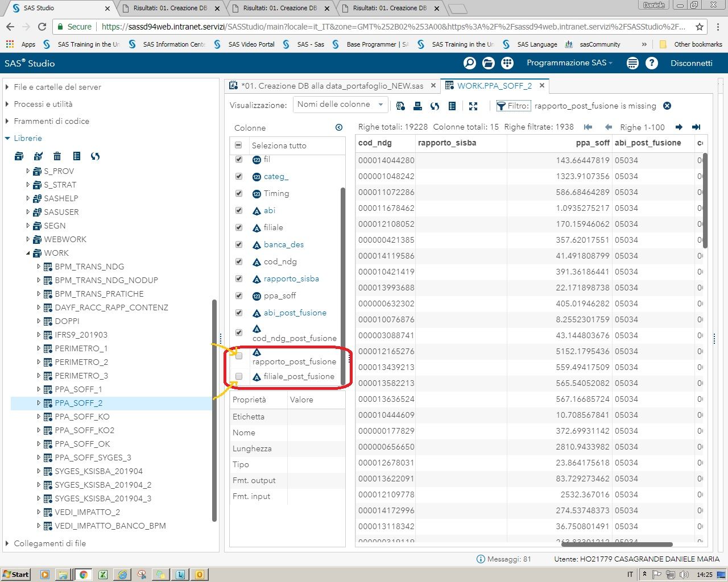Click the maximize view icon in table toolbar
This screenshot has width=728, height=582.
click(x=473, y=106)
